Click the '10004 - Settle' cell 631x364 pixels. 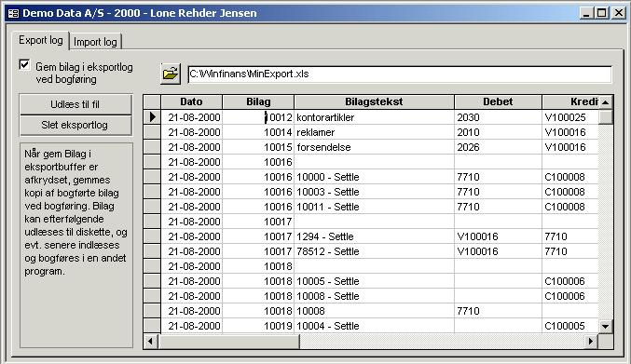click(375, 326)
